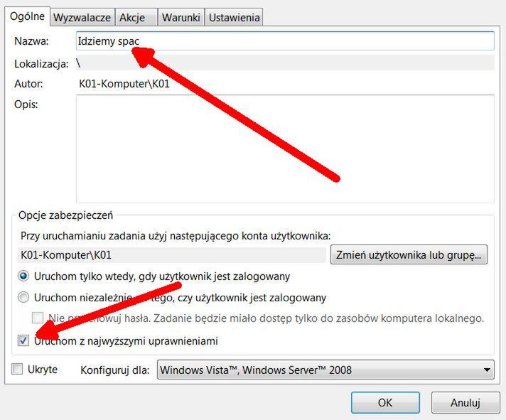Confirm the task with the OK button

[385, 402]
